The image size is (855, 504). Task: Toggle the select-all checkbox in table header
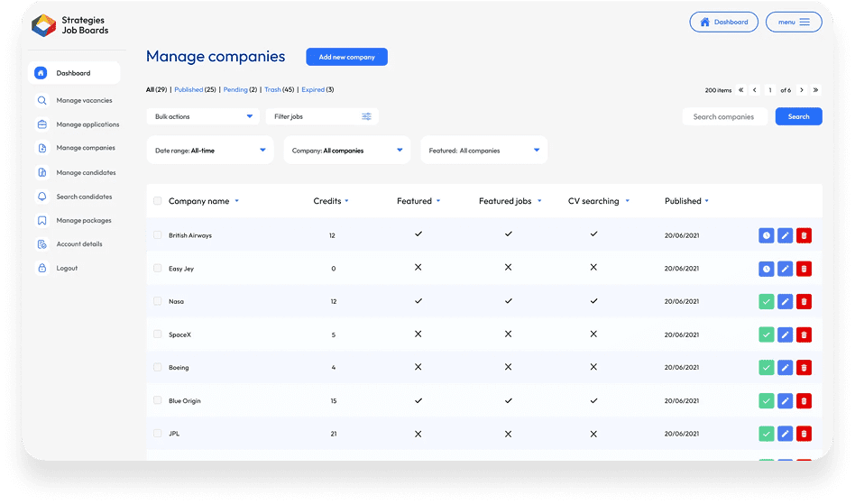pos(158,201)
